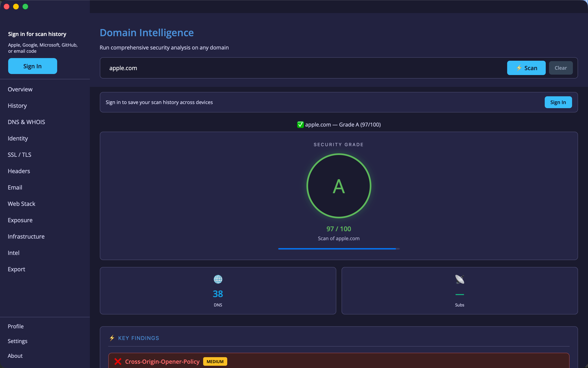Click Sign In in the save-history banner
The image size is (588, 368).
pos(558,102)
